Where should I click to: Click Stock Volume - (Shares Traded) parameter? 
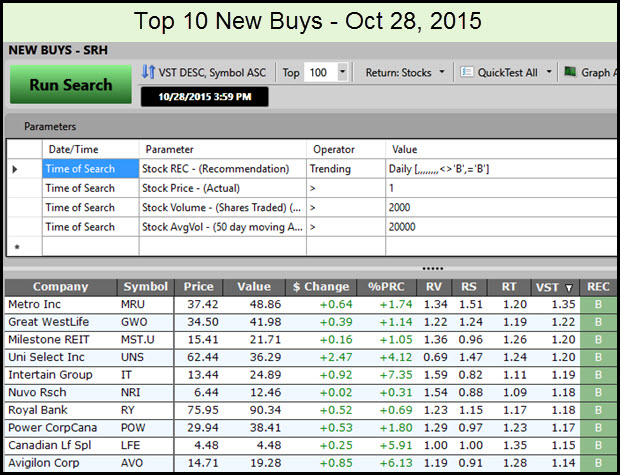[x=221, y=208]
